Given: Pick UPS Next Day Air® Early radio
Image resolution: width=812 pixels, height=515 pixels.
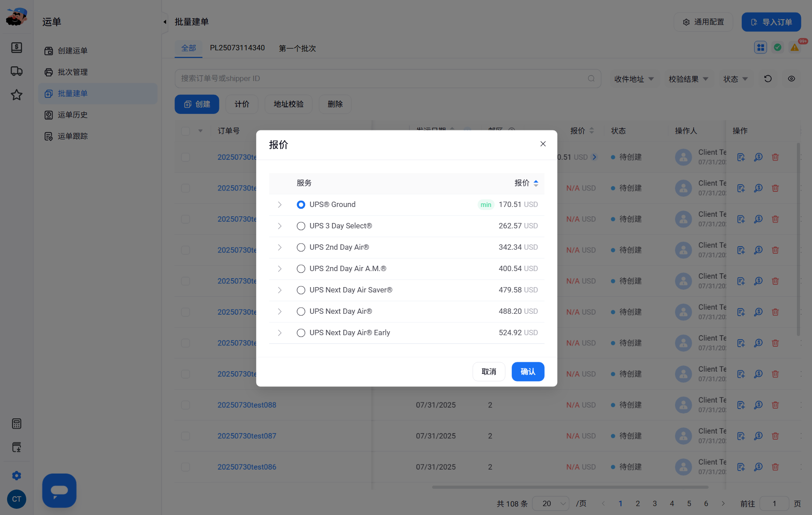Looking at the screenshot, I should pos(301,333).
